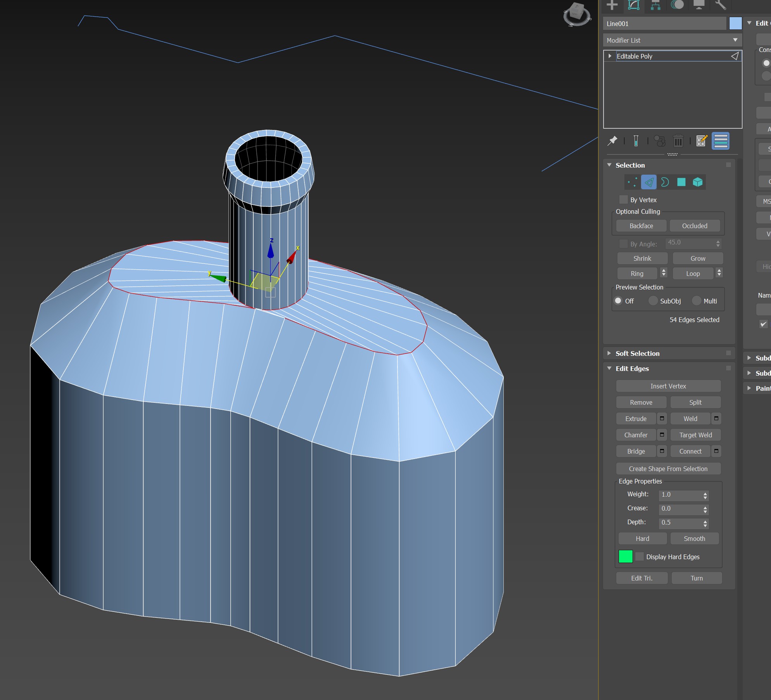Enable the Display Hard Edges checkbox

pos(640,556)
